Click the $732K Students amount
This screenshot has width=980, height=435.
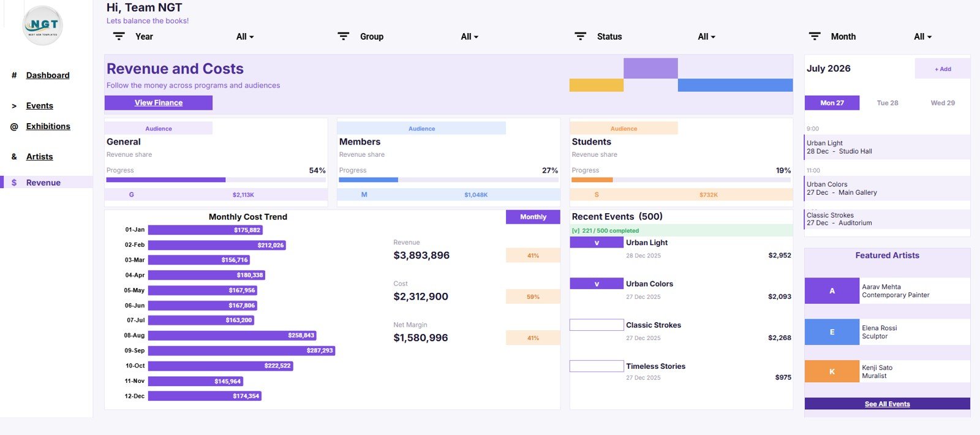point(709,195)
